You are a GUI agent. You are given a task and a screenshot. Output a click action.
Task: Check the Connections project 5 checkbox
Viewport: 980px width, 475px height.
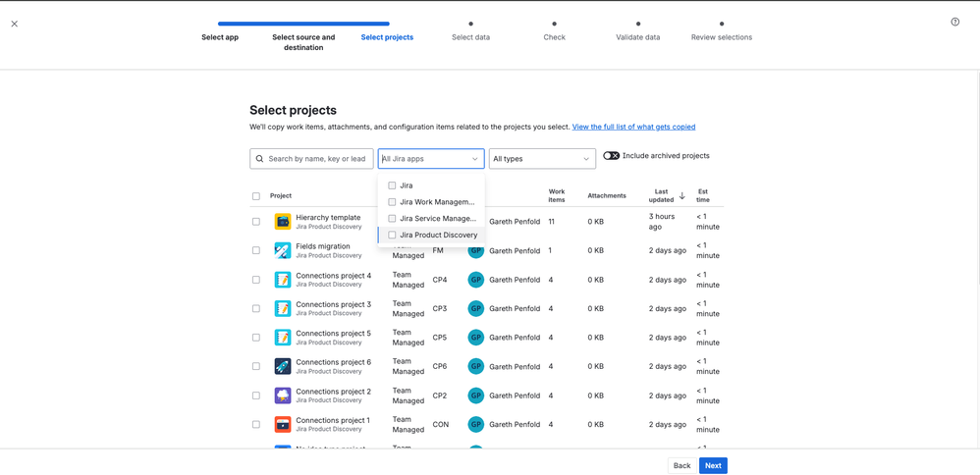click(256, 338)
